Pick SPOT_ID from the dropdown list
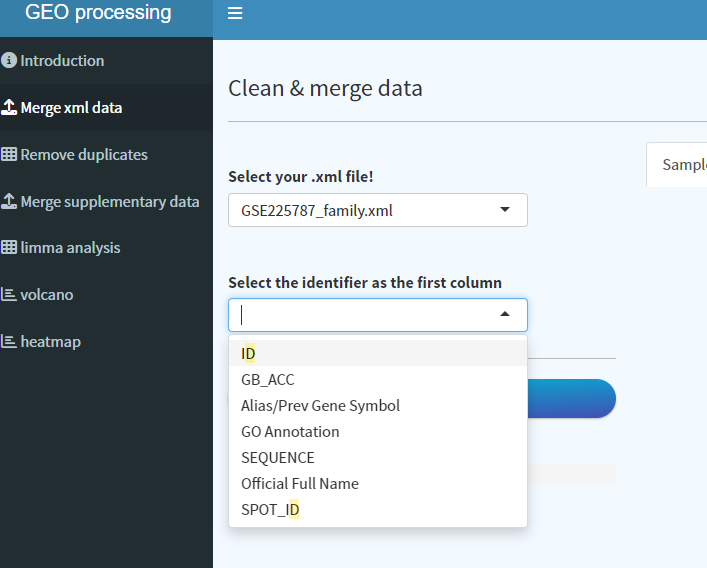The height and width of the screenshot is (568, 707). [x=378, y=510]
